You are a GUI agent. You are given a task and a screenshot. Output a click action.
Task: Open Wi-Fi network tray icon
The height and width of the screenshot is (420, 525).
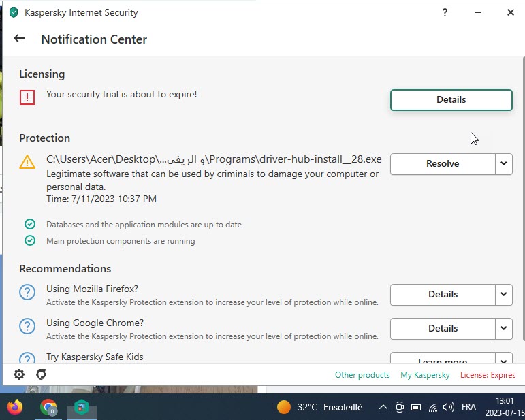click(433, 407)
